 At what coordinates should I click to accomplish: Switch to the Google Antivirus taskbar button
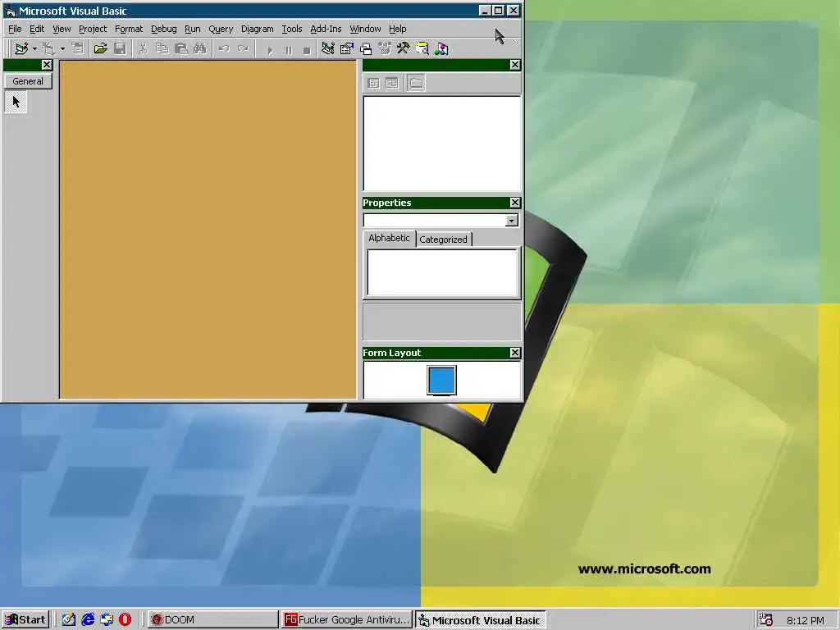[x=347, y=620]
